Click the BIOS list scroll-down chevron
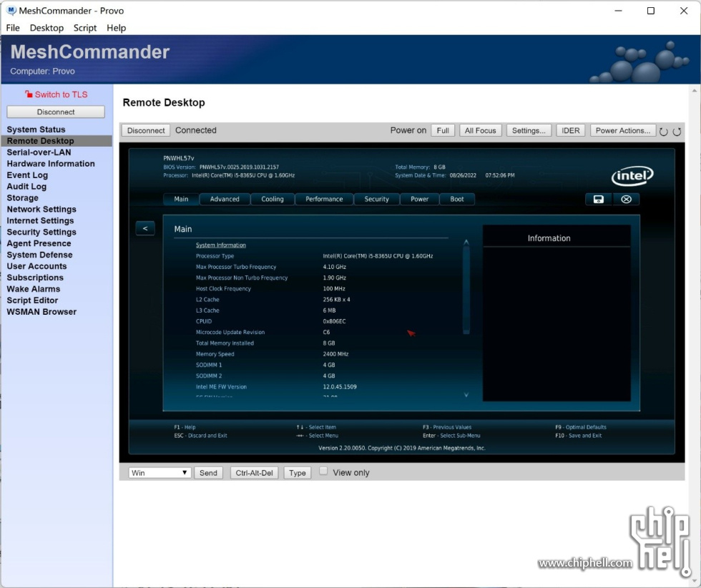701x588 pixels. pyautogui.click(x=466, y=395)
